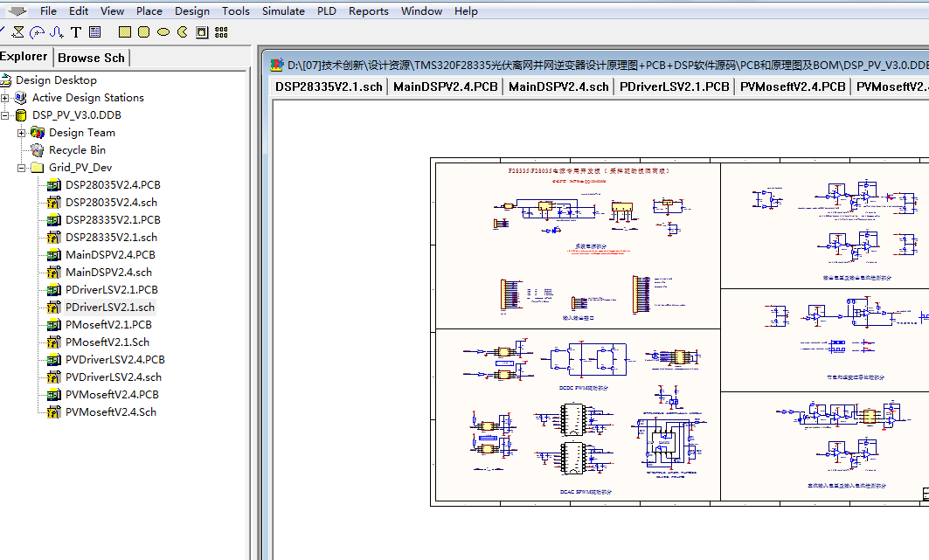This screenshot has width=929, height=560.
Task: Click the down-arrow icon left of File
Action: (x=17, y=10)
